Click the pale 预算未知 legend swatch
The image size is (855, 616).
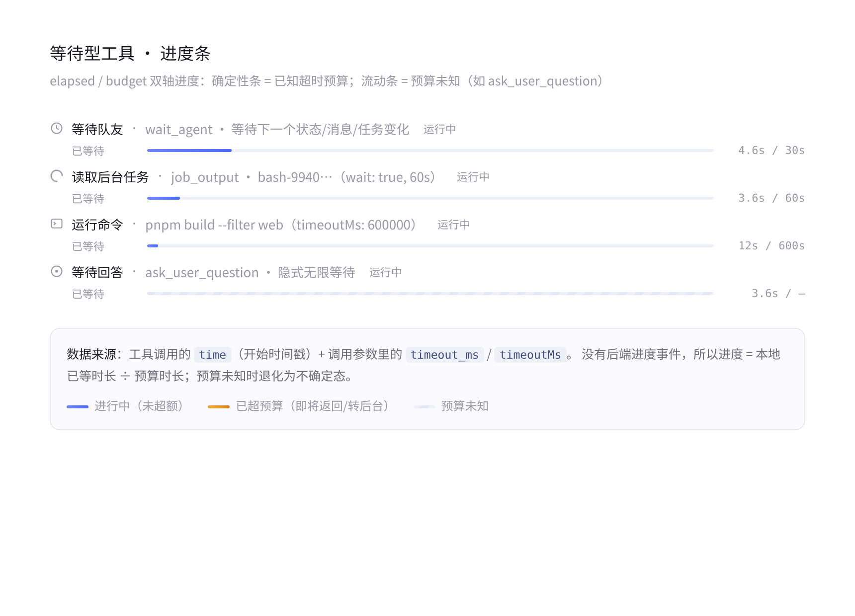click(x=424, y=407)
